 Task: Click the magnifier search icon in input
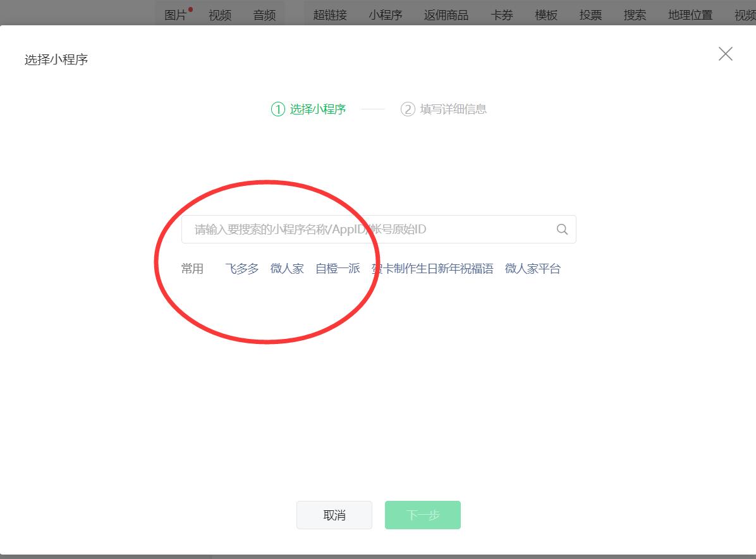(562, 230)
